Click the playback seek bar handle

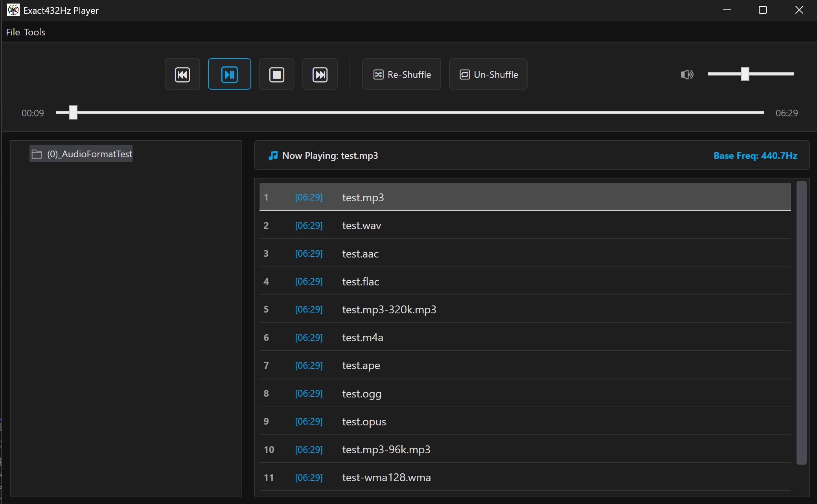tap(73, 112)
